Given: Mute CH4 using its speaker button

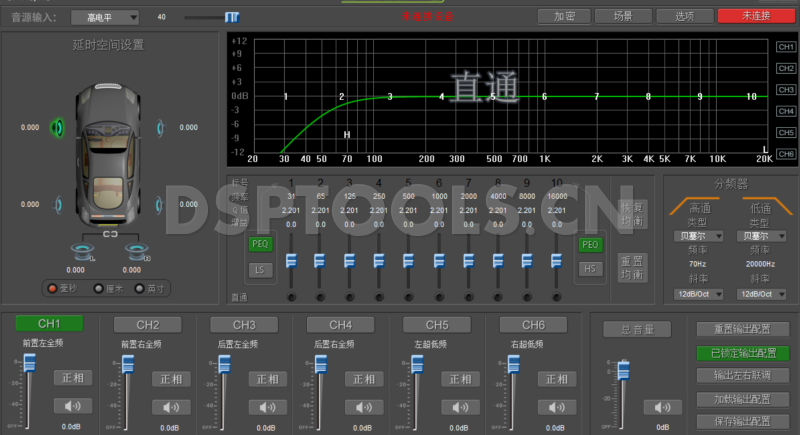Looking at the screenshot, I should click(362, 406).
